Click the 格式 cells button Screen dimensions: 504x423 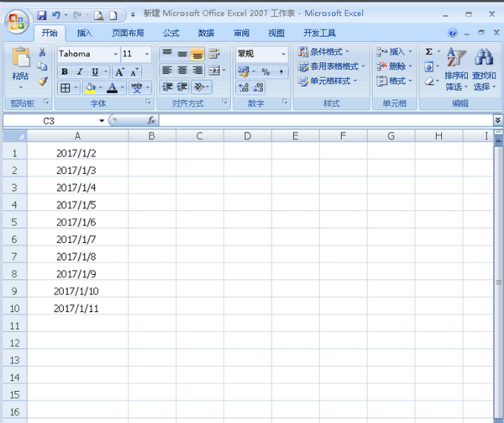point(394,81)
